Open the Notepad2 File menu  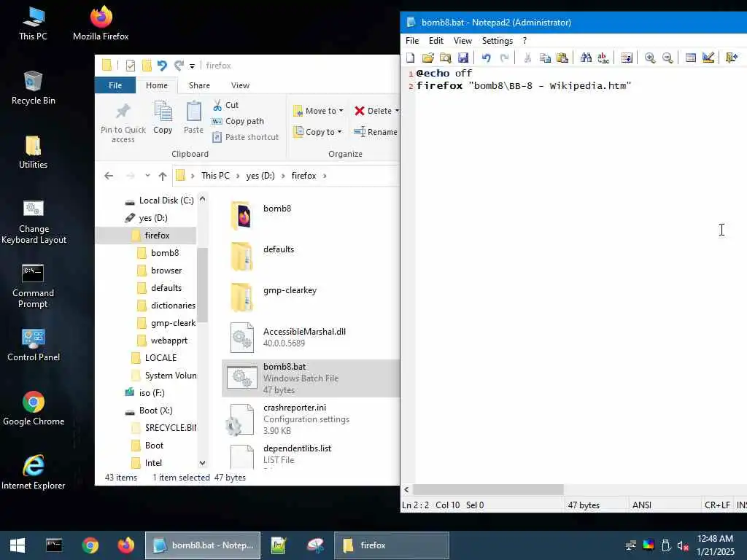pyautogui.click(x=412, y=41)
